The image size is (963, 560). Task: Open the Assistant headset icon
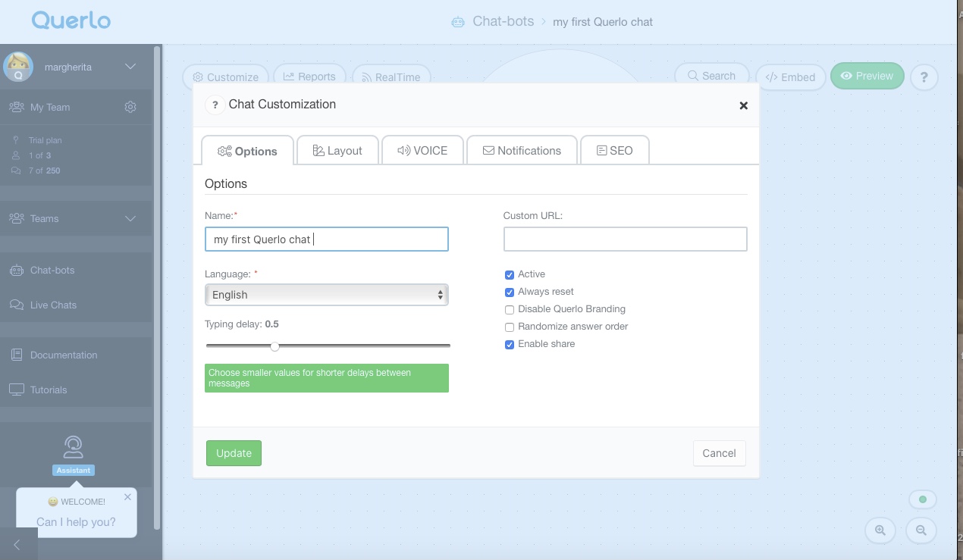74,447
